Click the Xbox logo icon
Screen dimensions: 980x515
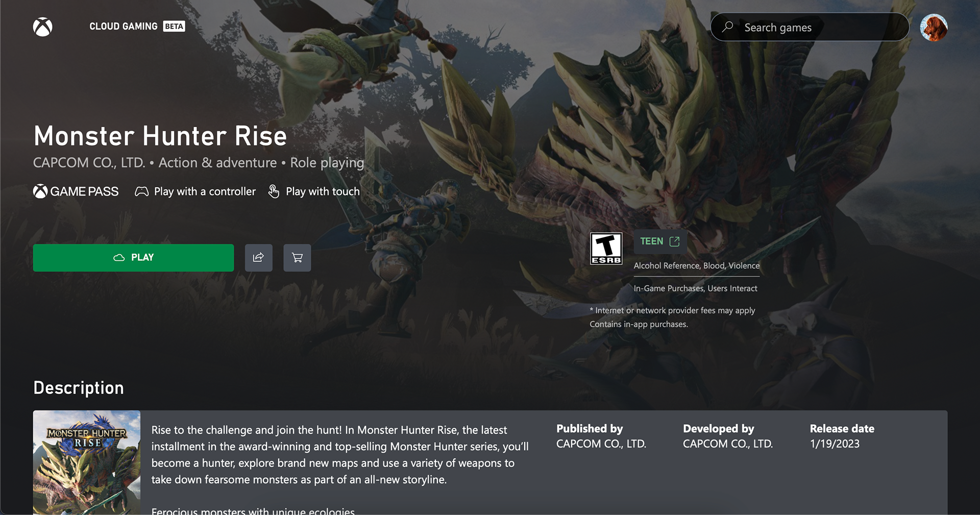click(x=43, y=27)
